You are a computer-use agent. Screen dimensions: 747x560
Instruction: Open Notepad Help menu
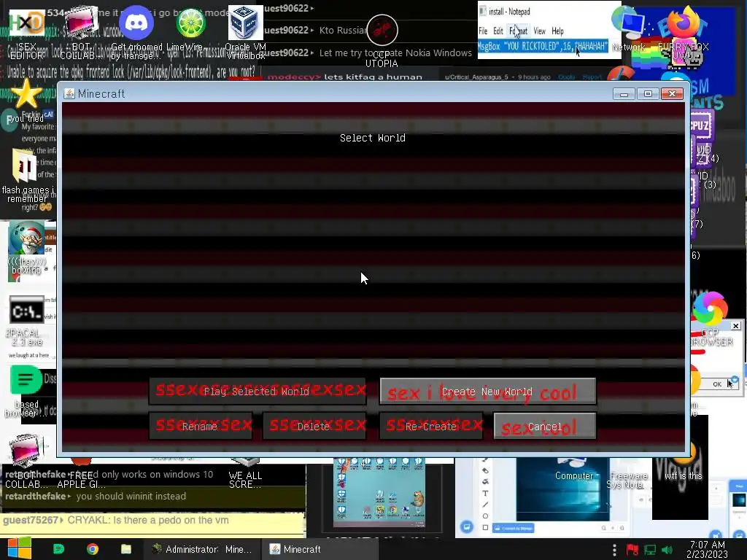click(557, 31)
